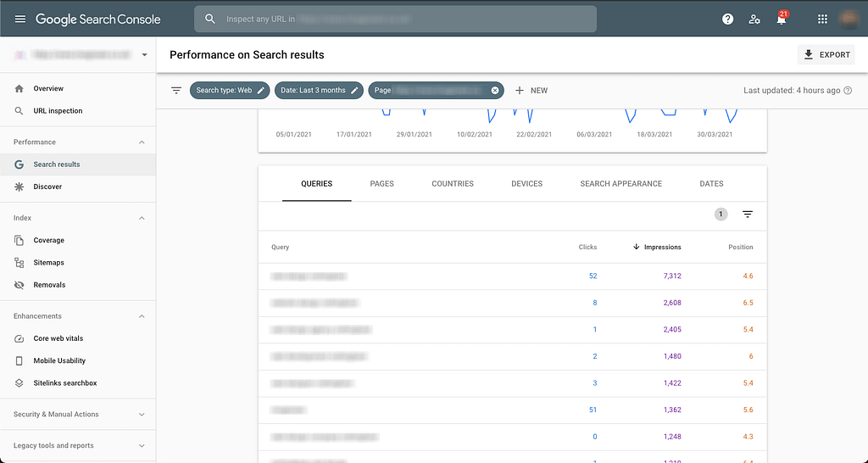Viewport: 868px width, 463px height.
Task: Click clicks value 51
Action: click(593, 410)
